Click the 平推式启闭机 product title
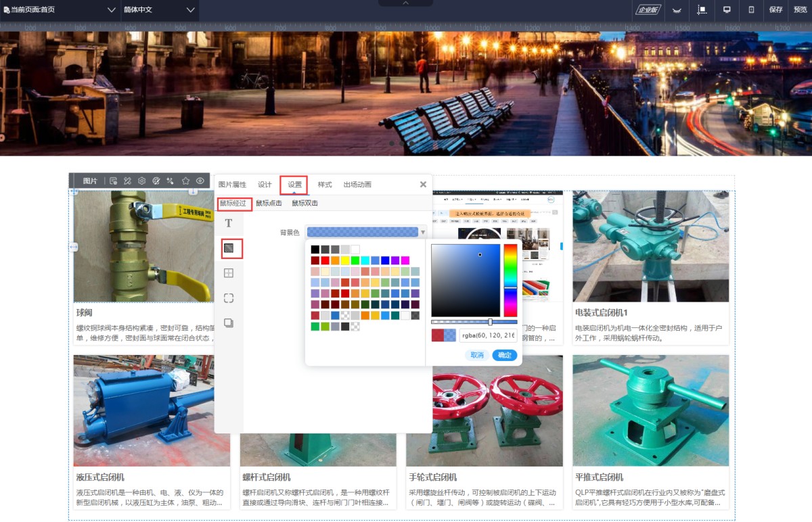The height and width of the screenshot is (522, 812). point(600,477)
